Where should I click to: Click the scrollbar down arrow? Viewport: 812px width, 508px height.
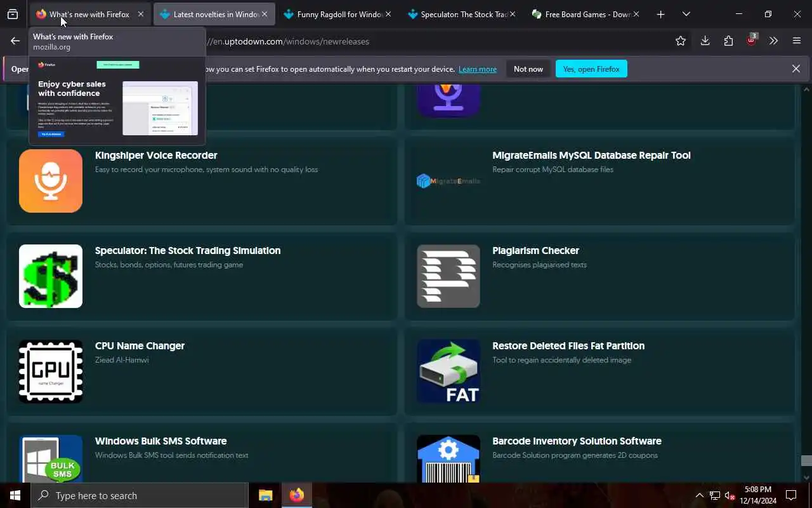tap(806, 478)
